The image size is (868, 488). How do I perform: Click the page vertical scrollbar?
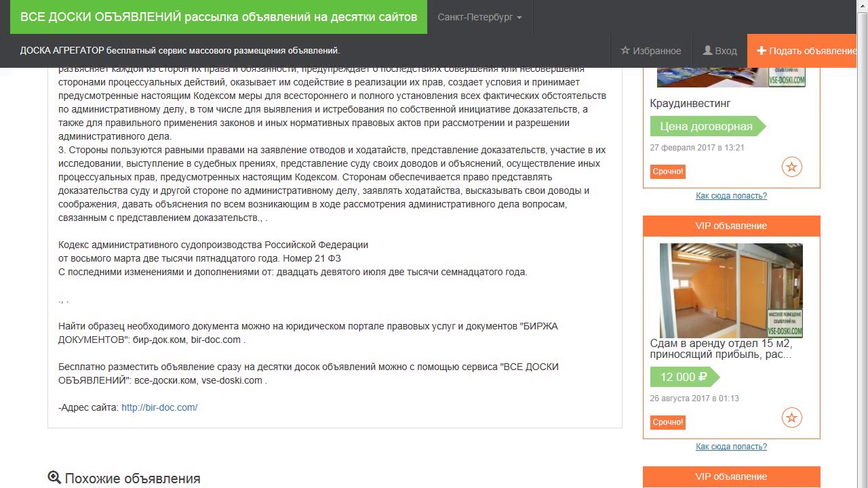[862, 244]
